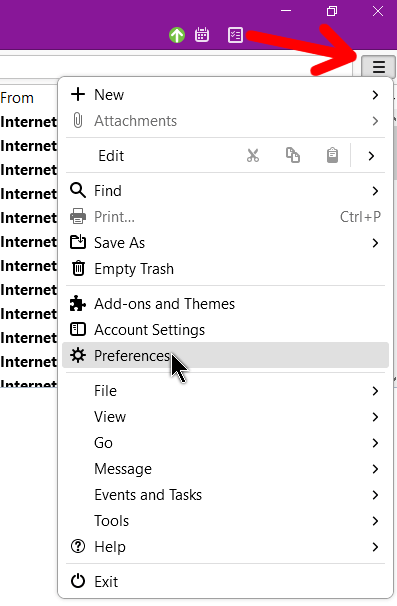Click the hamburger app menu button
Viewport: 397px width, 606px height.
378,67
